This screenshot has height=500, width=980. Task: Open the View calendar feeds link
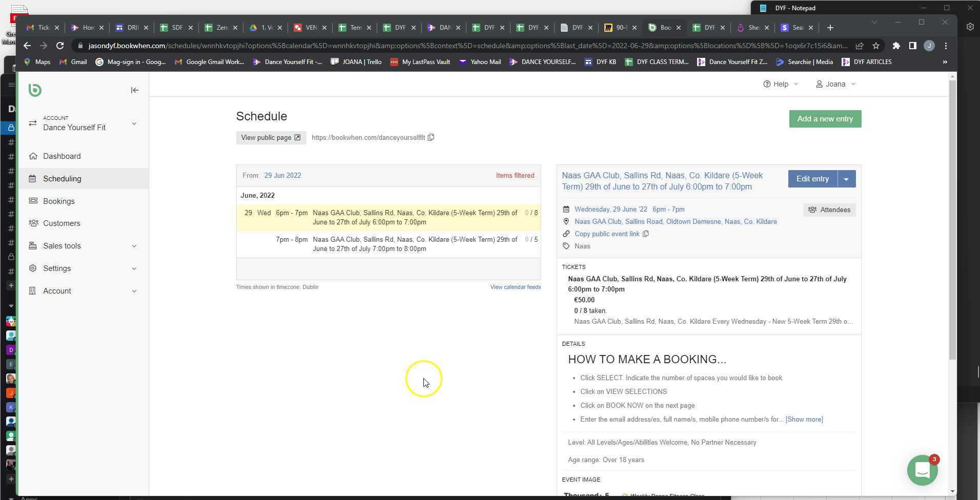tap(515, 287)
